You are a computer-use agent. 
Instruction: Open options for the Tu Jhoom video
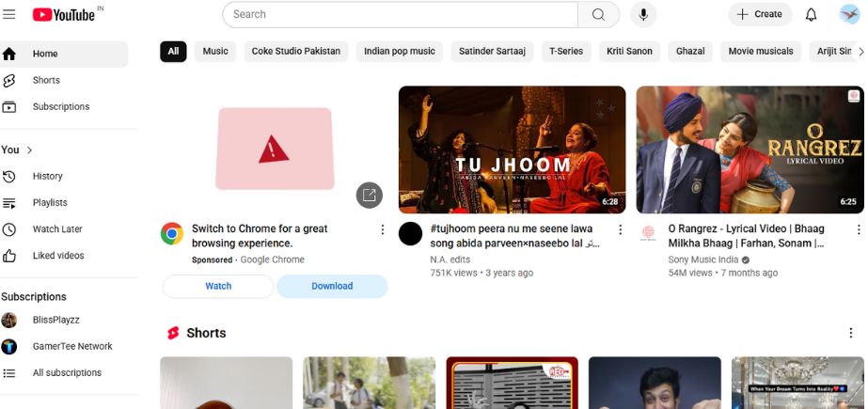point(620,229)
